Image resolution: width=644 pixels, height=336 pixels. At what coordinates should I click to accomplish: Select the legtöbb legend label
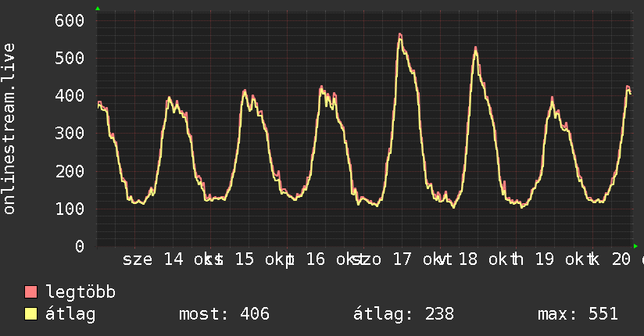(x=80, y=291)
